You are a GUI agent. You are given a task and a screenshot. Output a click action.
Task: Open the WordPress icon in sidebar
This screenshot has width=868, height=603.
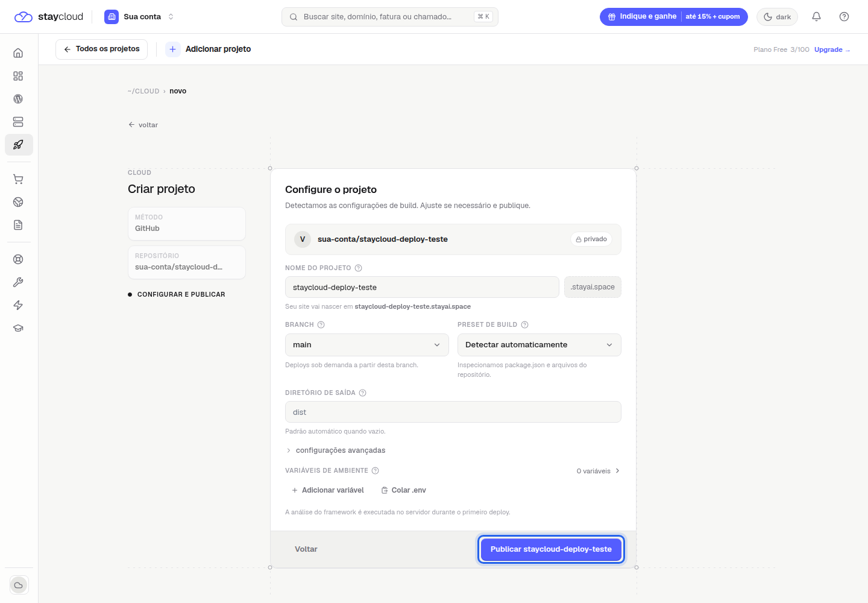pyautogui.click(x=18, y=99)
